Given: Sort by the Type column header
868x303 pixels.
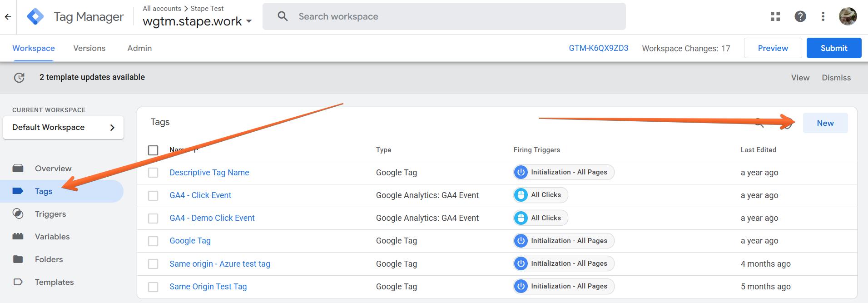Looking at the screenshot, I should point(383,150).
